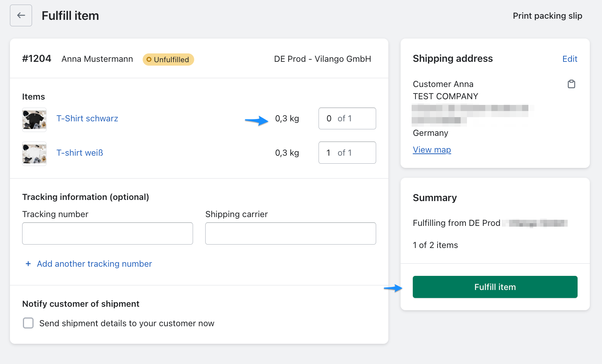Click the plus icon for another tracking number
602x364 pixels.
(28, 264)
